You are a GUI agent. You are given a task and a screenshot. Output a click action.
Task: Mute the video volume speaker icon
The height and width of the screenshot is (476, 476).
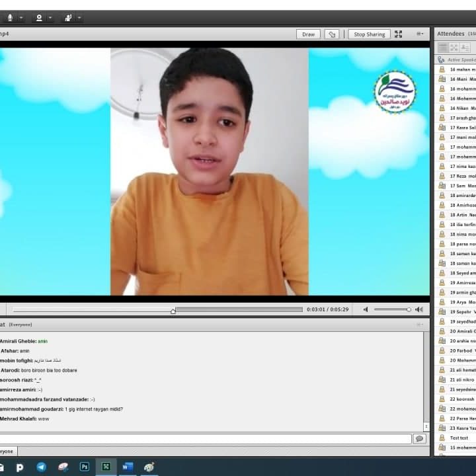coord(366,309)
